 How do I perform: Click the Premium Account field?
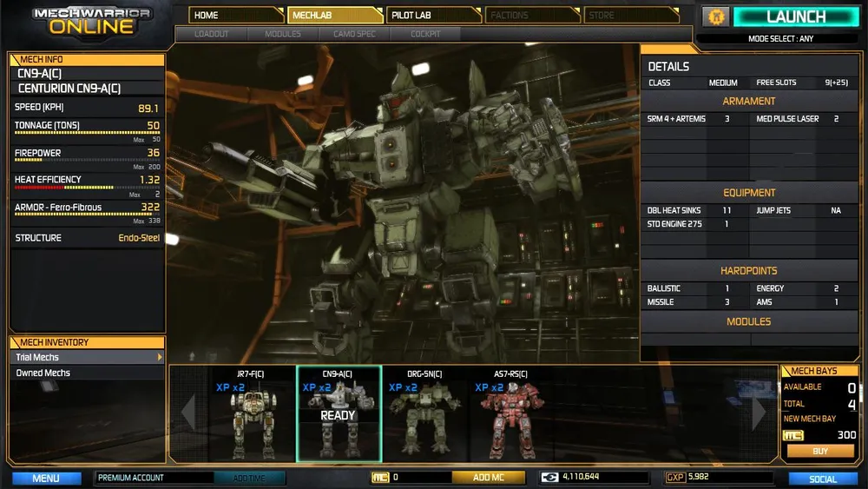click(154, 478)
